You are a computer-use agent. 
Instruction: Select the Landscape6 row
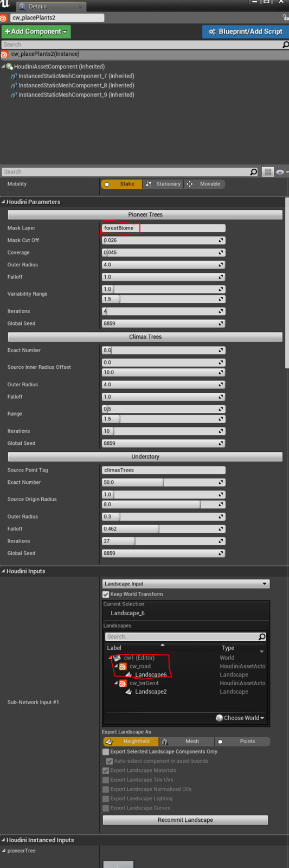(186, 675)
